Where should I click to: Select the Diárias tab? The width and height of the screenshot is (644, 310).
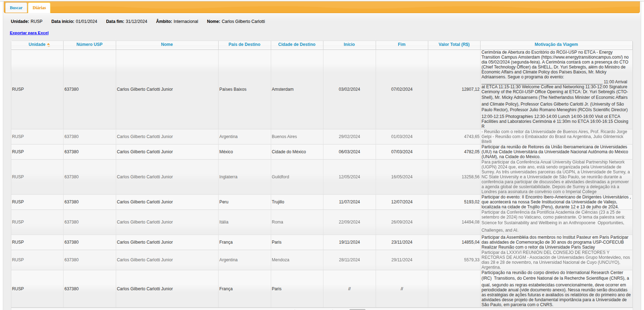coord(39,8)
